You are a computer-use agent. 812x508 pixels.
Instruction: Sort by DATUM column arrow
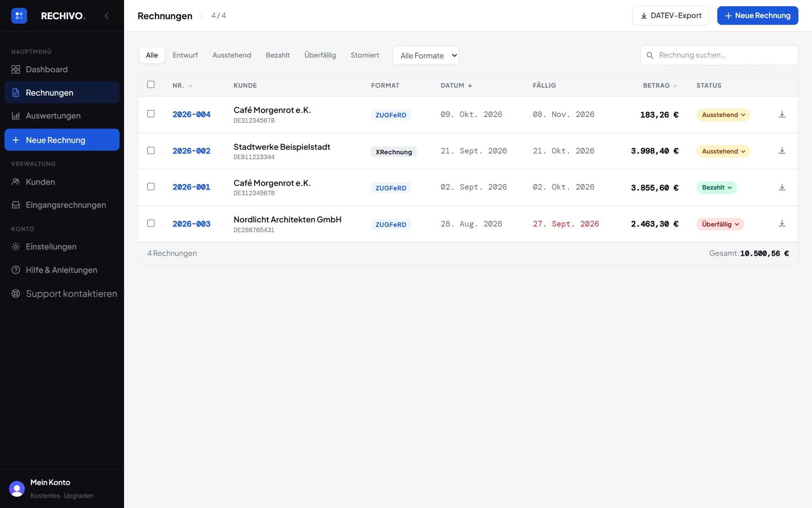tap(470, 86)
